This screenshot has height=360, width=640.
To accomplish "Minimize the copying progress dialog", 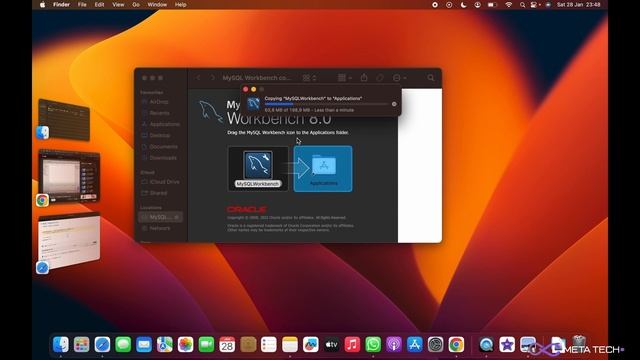I will [253, 89].
